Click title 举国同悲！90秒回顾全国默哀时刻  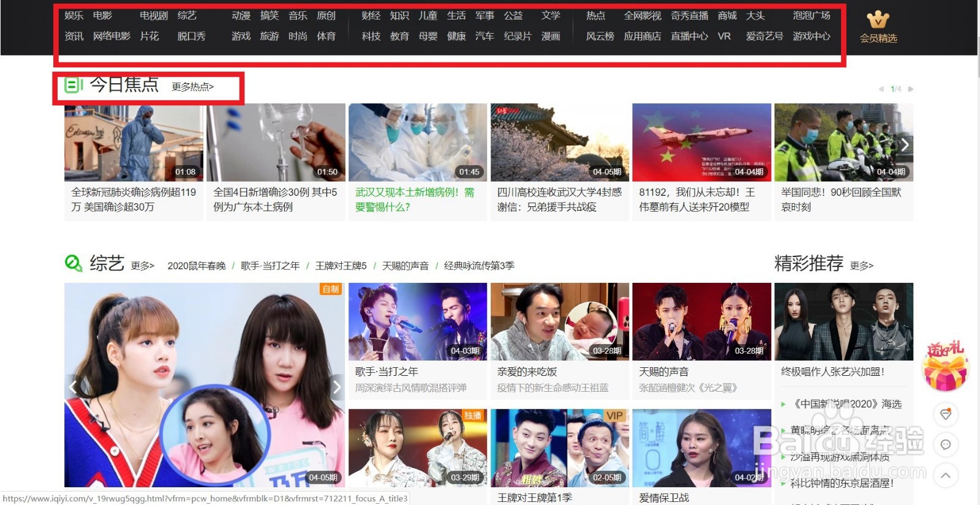(841, 200)
